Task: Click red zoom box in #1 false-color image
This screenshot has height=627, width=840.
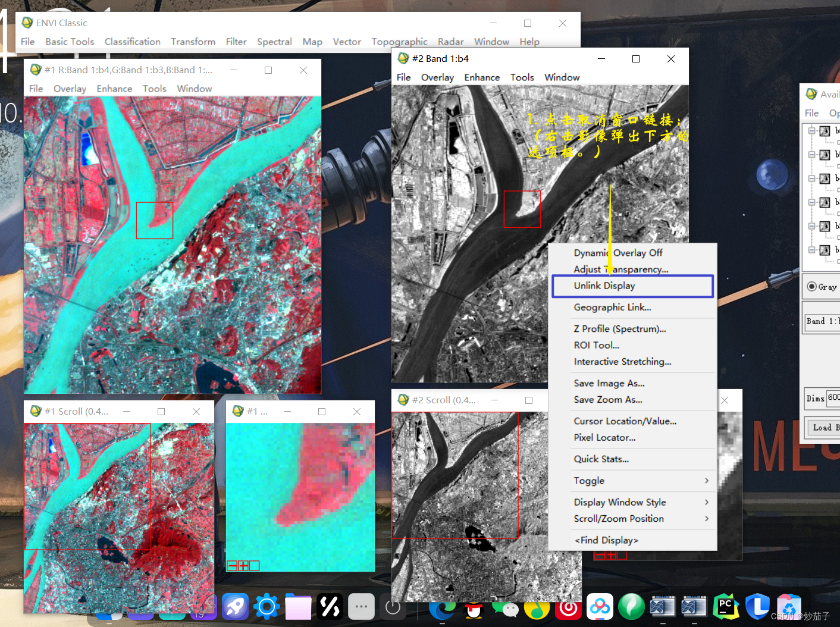Action: [x=155, y=221]
